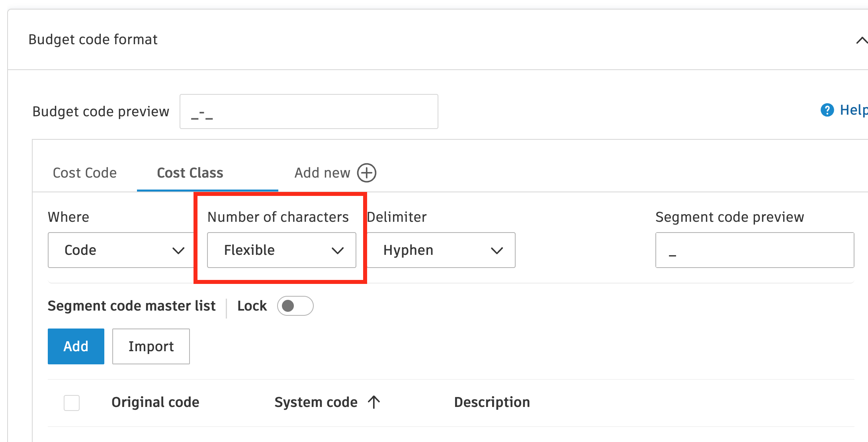Toggle the Lock switch
This screenshot has width=868, height=442.
tap(295, 306)
